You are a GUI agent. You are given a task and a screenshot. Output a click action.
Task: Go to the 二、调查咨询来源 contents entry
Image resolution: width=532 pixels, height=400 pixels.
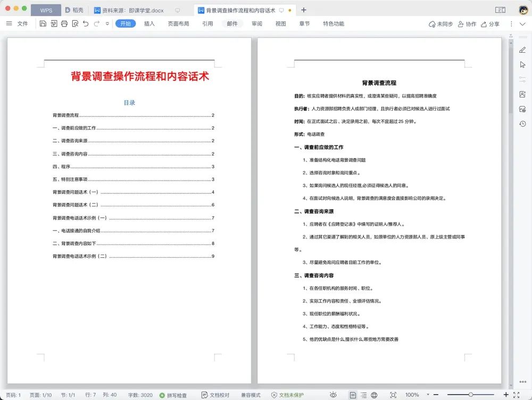[134, 141]
